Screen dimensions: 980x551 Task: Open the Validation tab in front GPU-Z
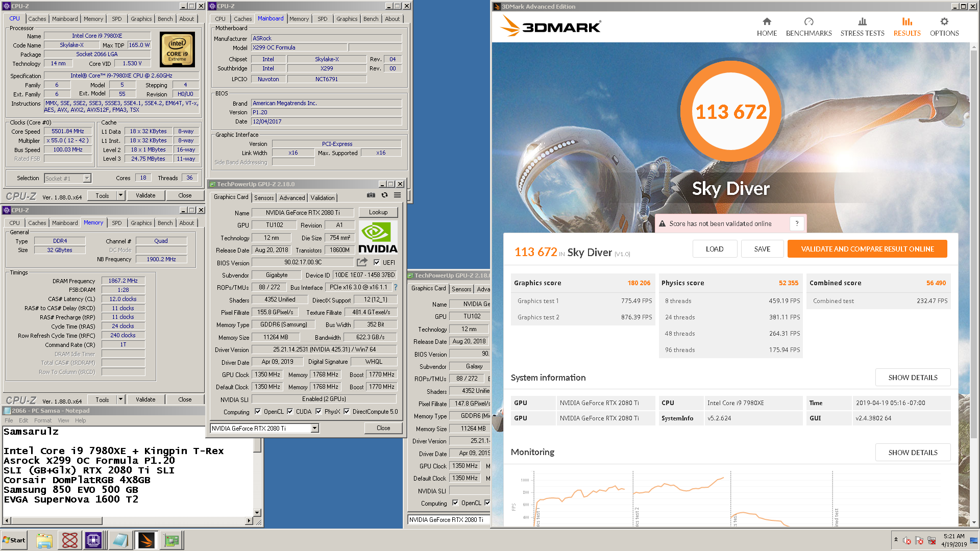[323, 197]
